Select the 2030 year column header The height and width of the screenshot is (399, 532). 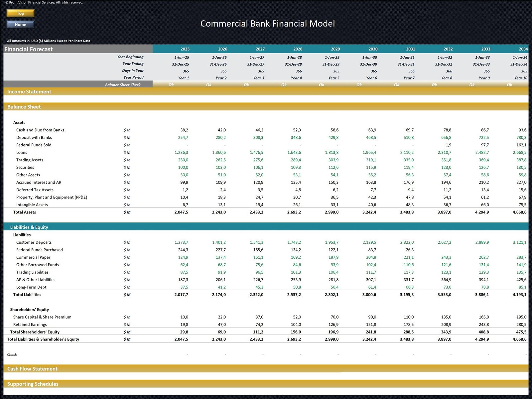pos(373,49)
